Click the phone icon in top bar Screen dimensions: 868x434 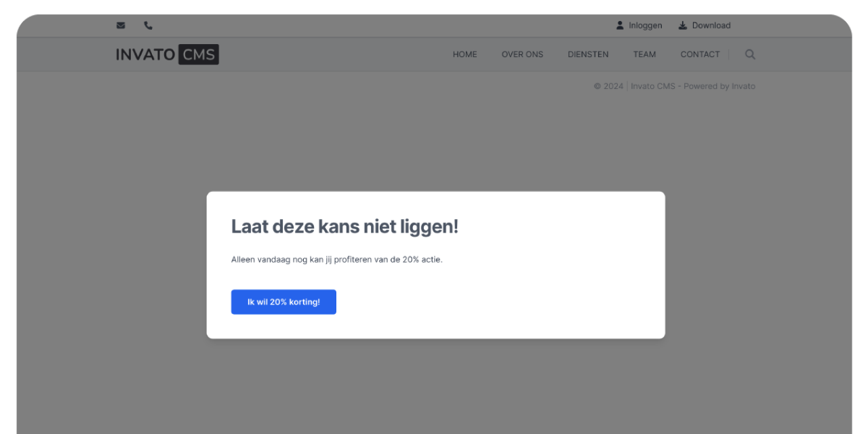point(149,26)
